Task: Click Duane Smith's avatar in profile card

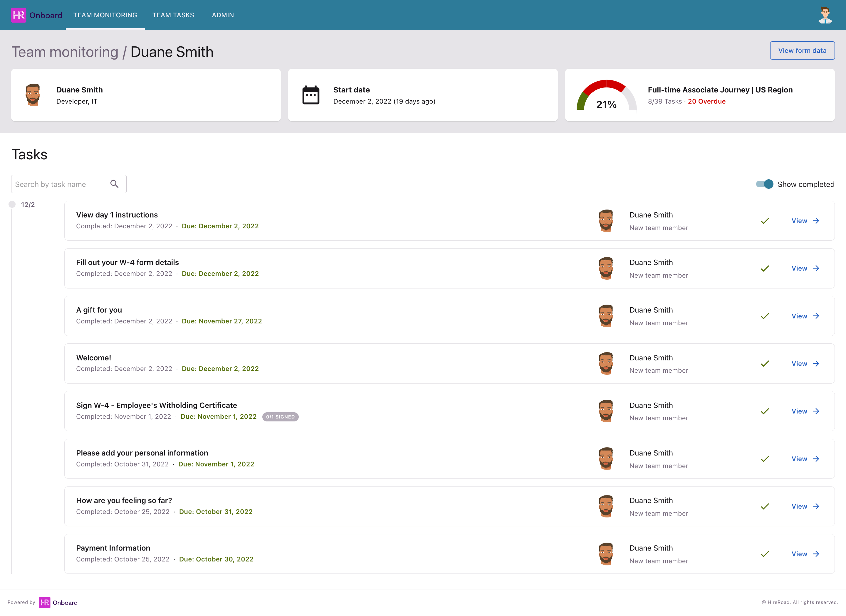Action: pos(33,95)
